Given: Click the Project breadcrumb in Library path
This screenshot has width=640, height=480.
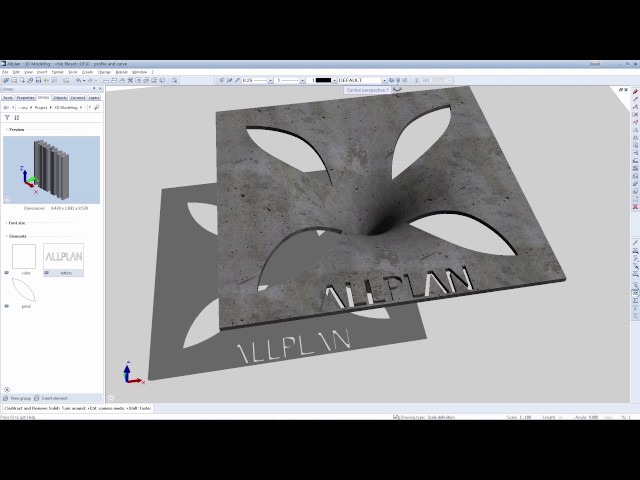Looking at the screenshot, I should [41, 107].
